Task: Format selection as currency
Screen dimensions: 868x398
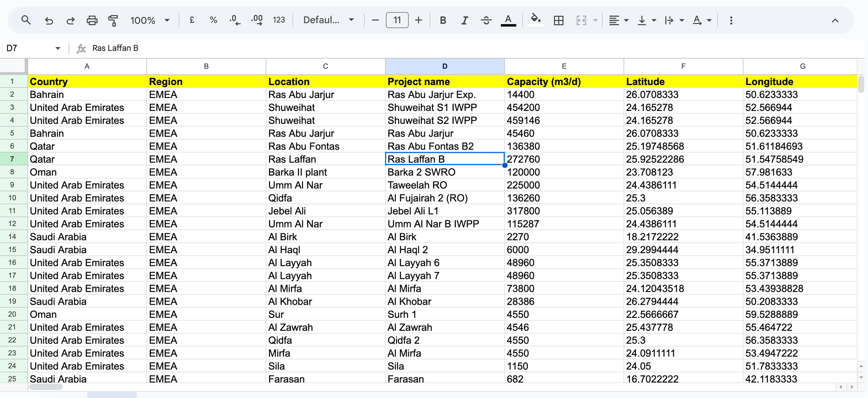Action: 191,20
